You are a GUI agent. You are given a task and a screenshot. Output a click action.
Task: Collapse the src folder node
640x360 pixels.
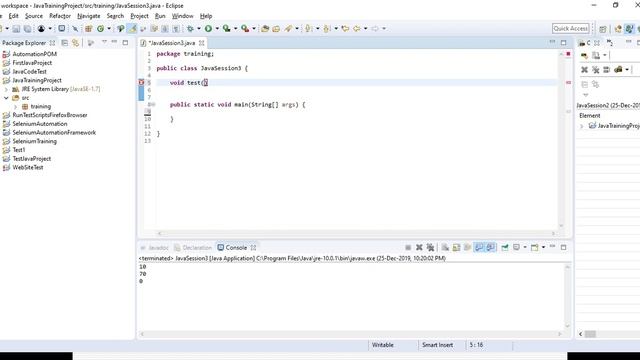click(6, 98)
